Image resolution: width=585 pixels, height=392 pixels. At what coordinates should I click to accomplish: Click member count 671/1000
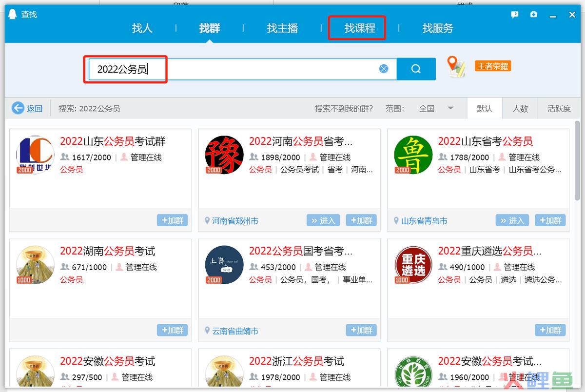(89, 267)
